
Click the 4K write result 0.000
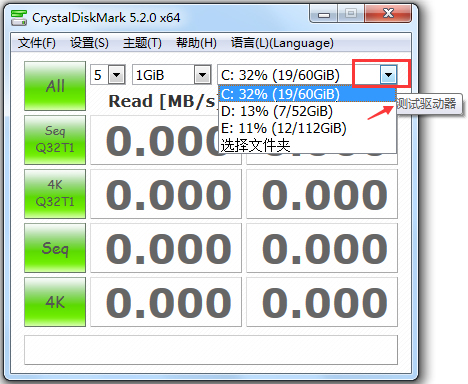[x=322, y=302]
